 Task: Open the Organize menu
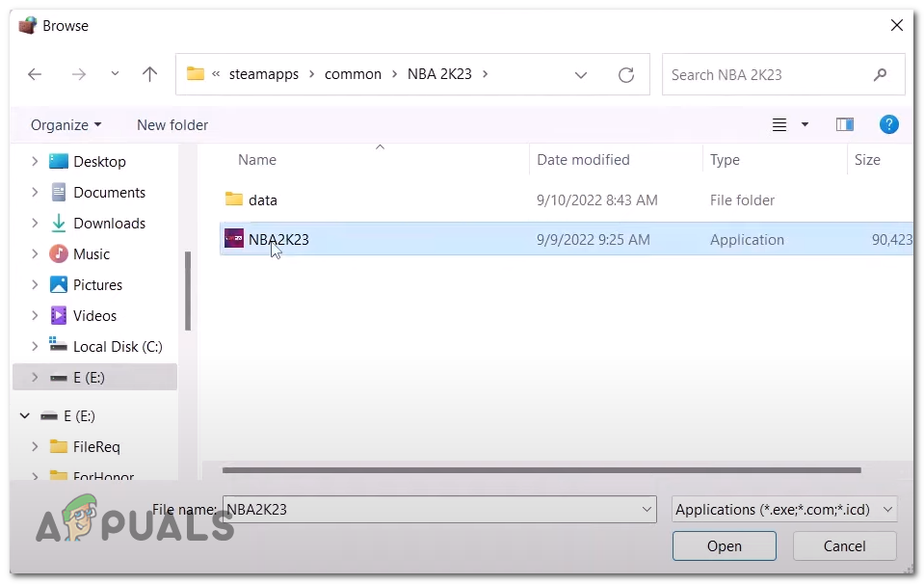[x=66, y=125]
